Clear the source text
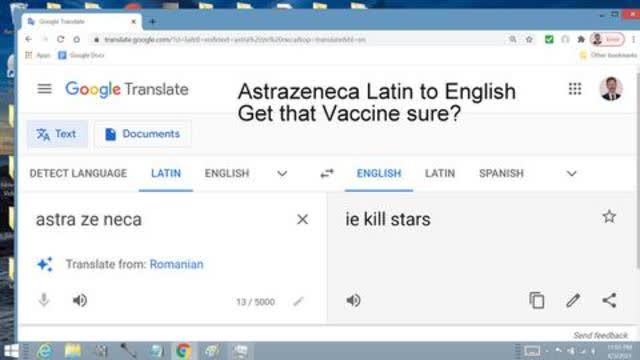Image resolution: width=640 pixels, height=360 pixels. point(302,220)
